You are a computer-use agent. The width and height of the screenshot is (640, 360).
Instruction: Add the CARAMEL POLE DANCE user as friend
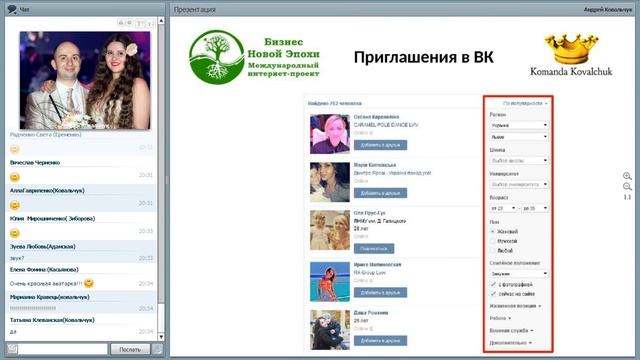(380, 145)
